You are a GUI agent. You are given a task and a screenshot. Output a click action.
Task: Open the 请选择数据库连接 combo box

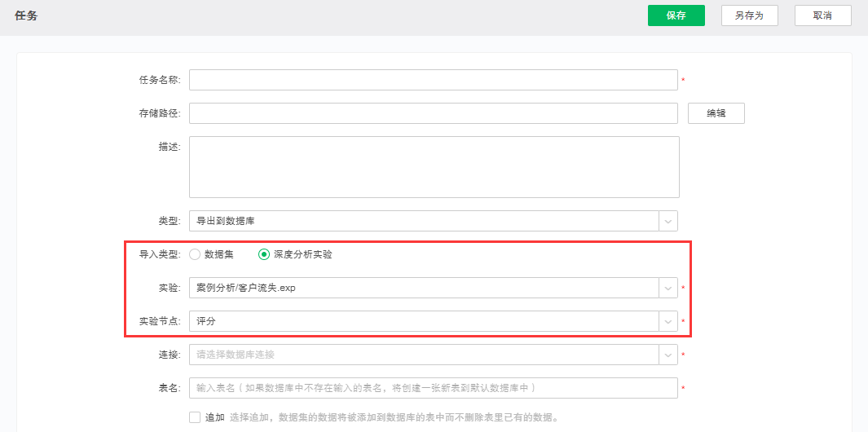424,355
